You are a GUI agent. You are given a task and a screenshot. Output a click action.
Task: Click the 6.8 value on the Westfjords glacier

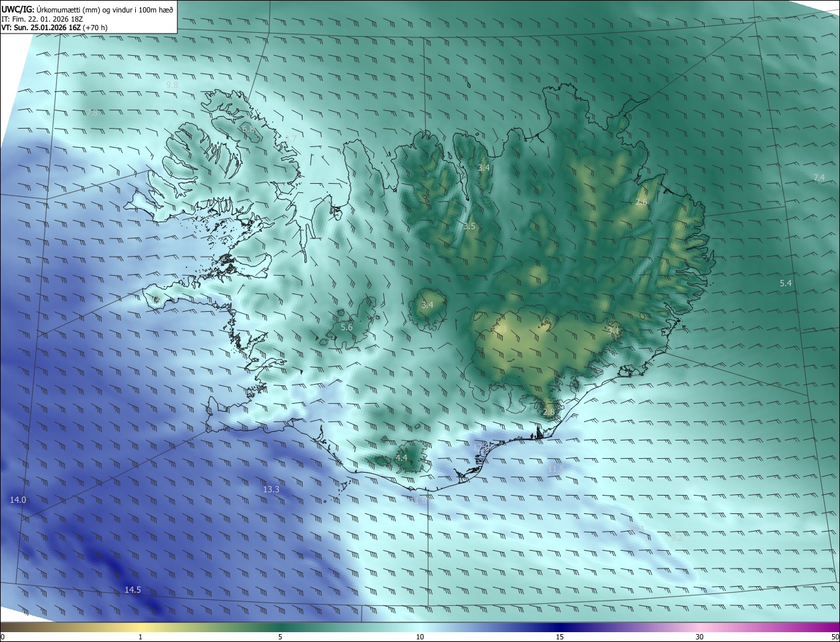[248, 129]
